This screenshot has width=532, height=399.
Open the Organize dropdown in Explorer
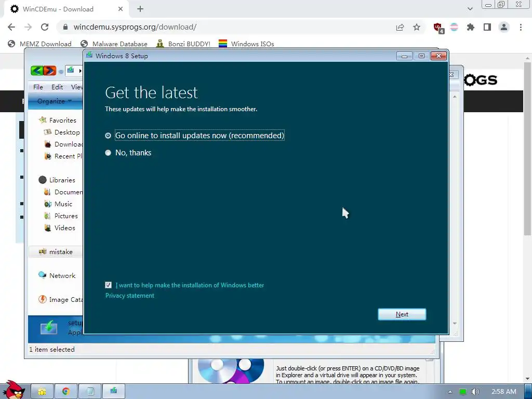coord(54,101)
